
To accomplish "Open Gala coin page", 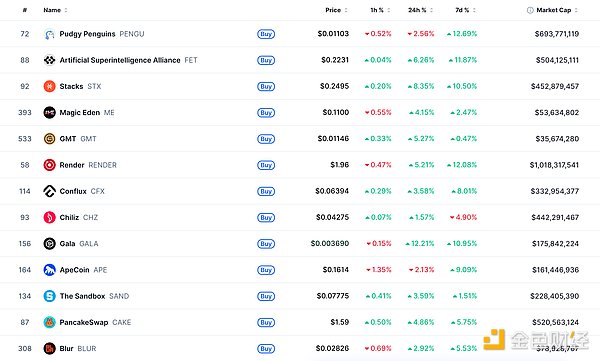I will click(67, 243).
